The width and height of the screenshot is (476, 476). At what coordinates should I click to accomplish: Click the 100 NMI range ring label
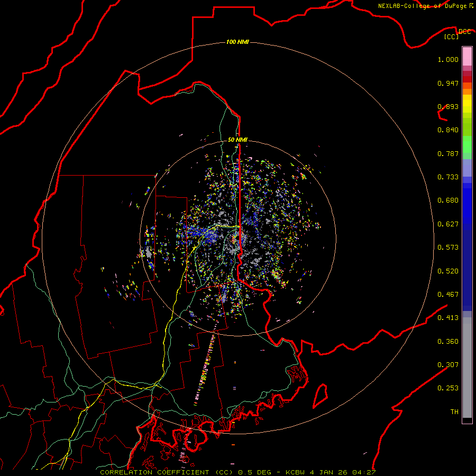click(237, 42)
